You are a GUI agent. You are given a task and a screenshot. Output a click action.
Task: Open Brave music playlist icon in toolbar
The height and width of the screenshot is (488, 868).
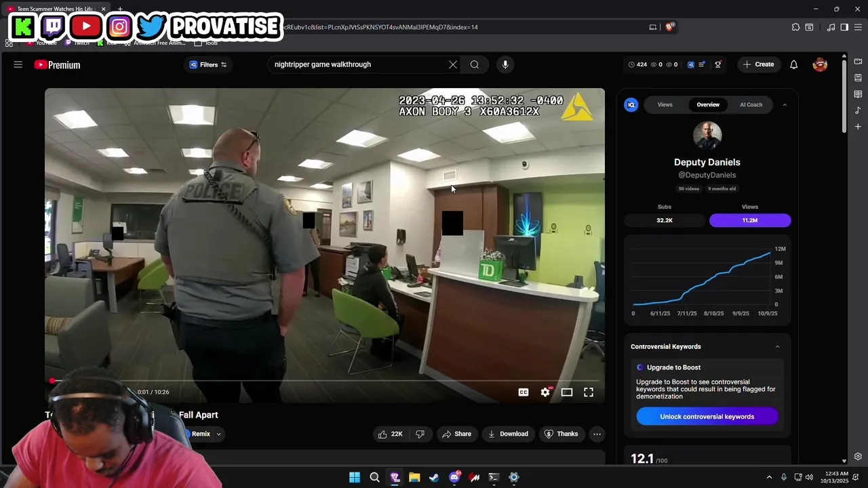[x=831, y=27]
